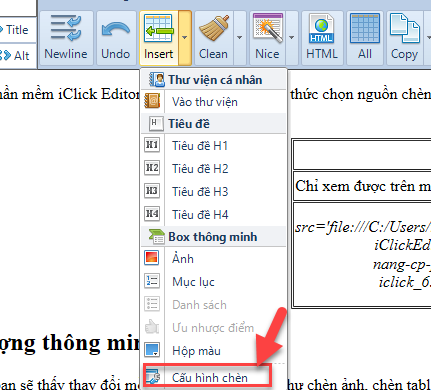Click the H1 heading icon
Image resolution: width=431 pixels, height=390 pixels.
pyautogui.click(x=152, y=145)
